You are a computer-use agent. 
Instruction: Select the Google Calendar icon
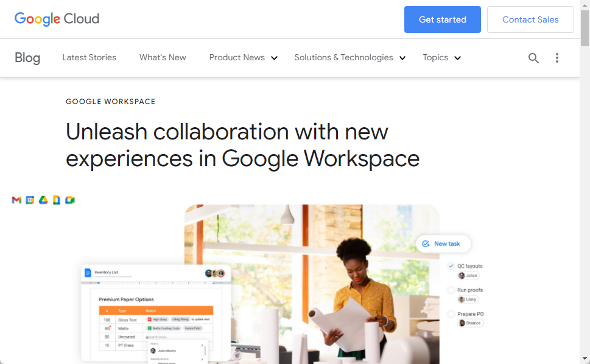click(x=29, y=200)
